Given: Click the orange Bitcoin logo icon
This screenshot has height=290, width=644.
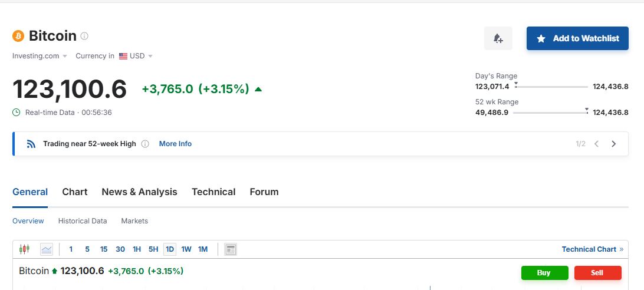Looking at the screenshot, I should [x=18, y=36].
